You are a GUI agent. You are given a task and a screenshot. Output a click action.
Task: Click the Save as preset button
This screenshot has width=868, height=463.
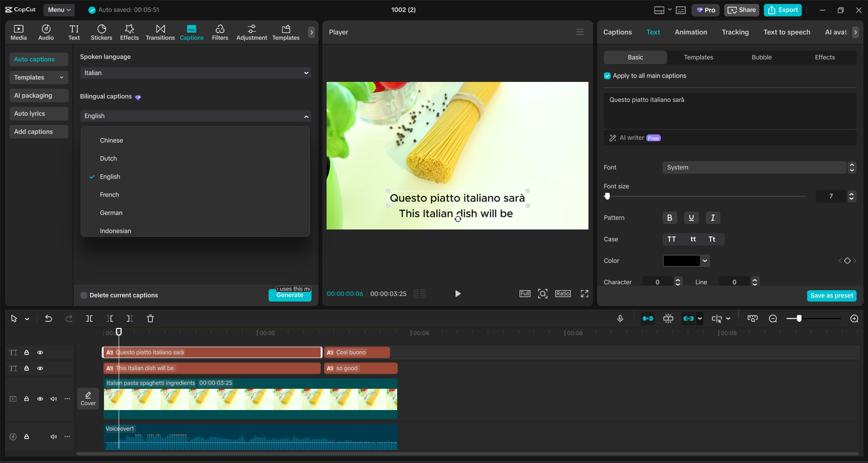[831, 296]
